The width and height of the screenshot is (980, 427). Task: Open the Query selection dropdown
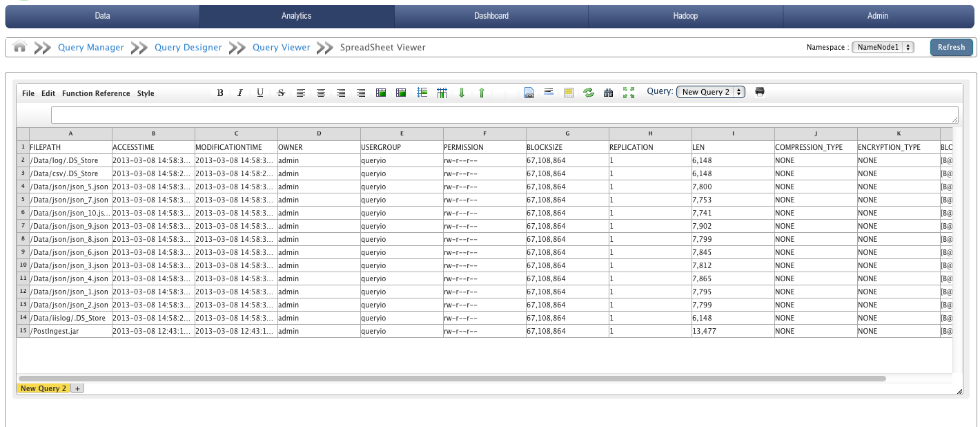pos(711,91)
